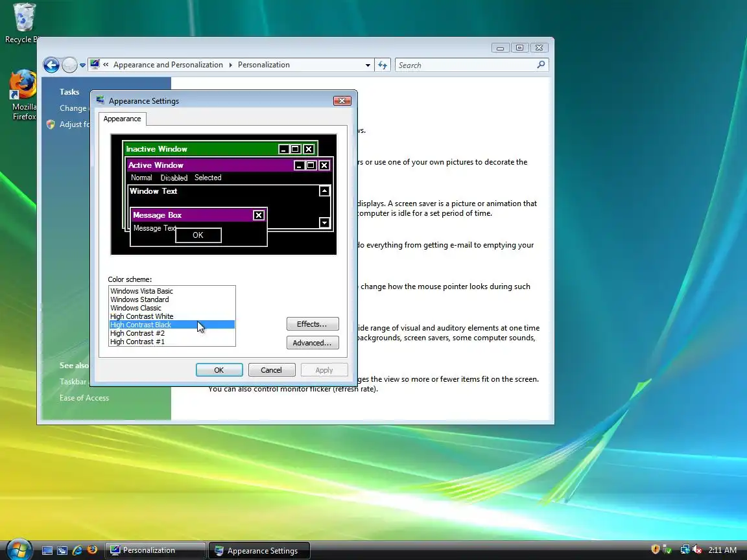Launch Internet Explorer from quick launch
The height and width of the screenshot is (560, 747).
click(x=77, y=550)
